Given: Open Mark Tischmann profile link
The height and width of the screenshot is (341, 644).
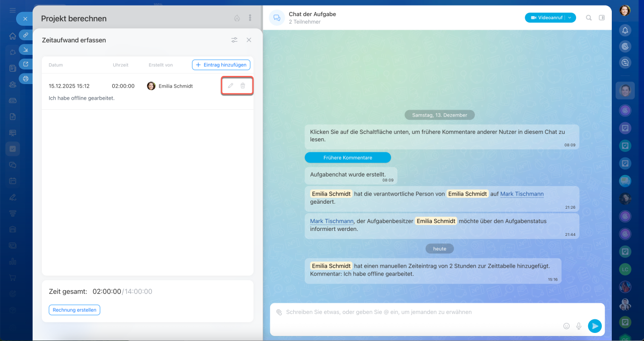Looking at the screenshot, I should click(x=522, y=194).
